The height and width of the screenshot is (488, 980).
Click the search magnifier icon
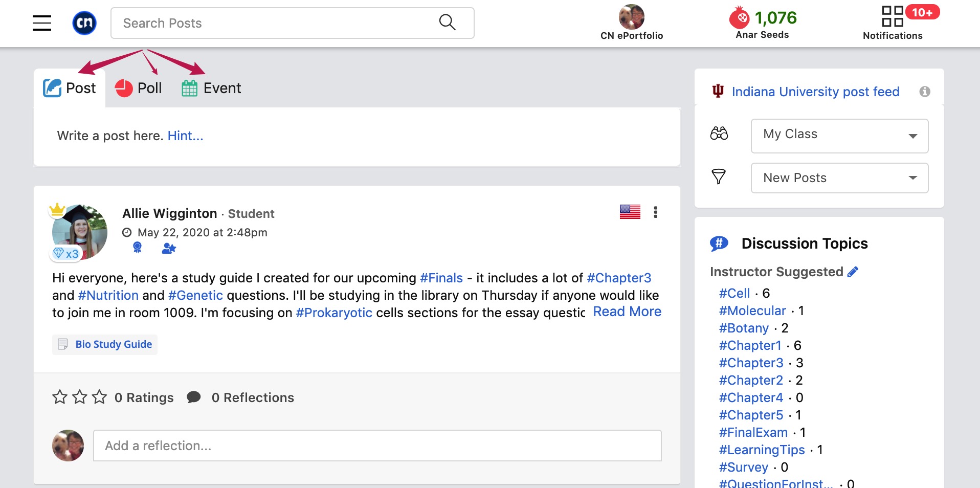[x=447, y=22]
